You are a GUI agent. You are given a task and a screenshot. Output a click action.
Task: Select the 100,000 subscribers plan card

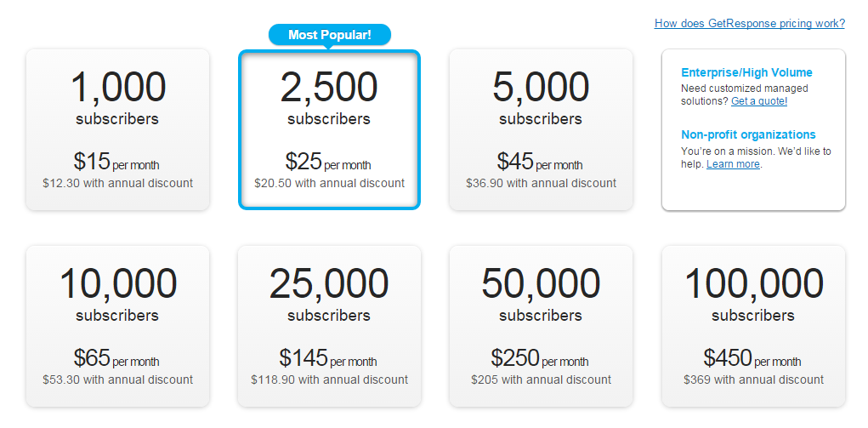[x=753, y=326]
